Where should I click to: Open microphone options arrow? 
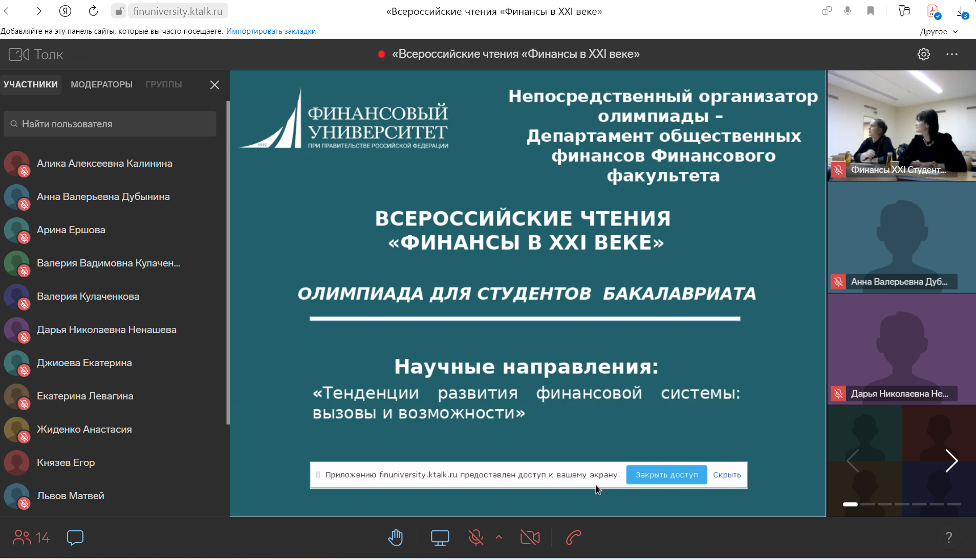[x=499, y=537]
